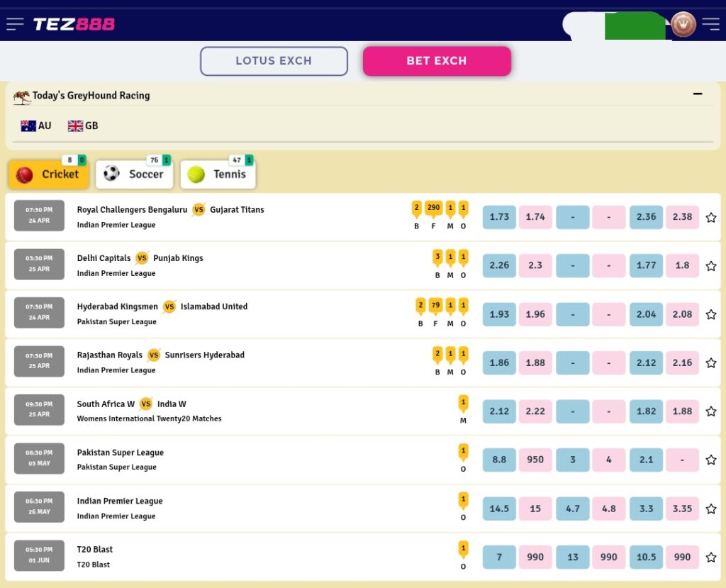Click bookmaker badge 3 on Delhi Capitals match
The height and width of the screenshot is (588, 726).
click(x=437, y=257)
